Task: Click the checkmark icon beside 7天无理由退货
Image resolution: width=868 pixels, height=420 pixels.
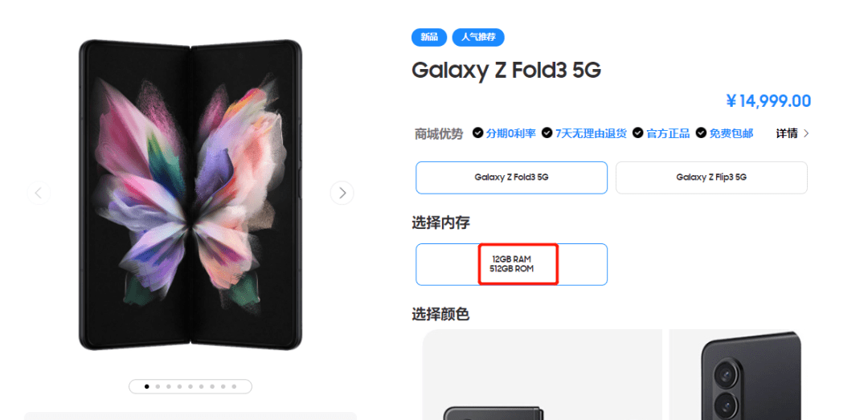Action: coord(547,133)
